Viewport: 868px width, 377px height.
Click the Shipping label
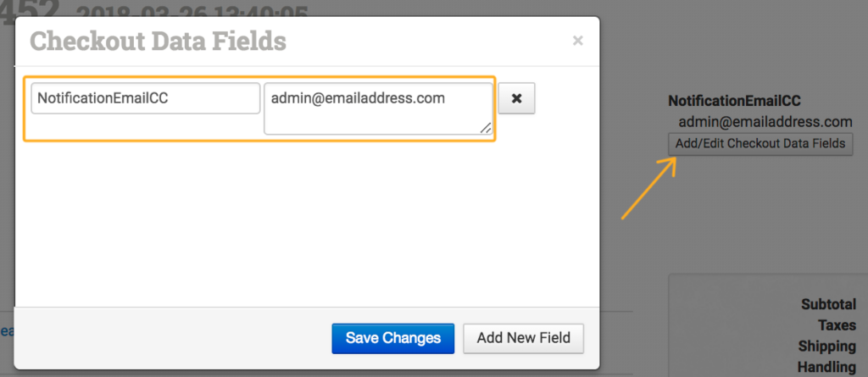(x=826, y=347)
